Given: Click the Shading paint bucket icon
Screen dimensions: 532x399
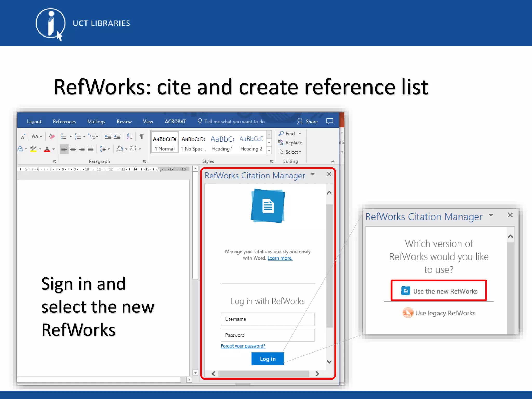Looking at the screenshot, I should (x=120, y=149).
